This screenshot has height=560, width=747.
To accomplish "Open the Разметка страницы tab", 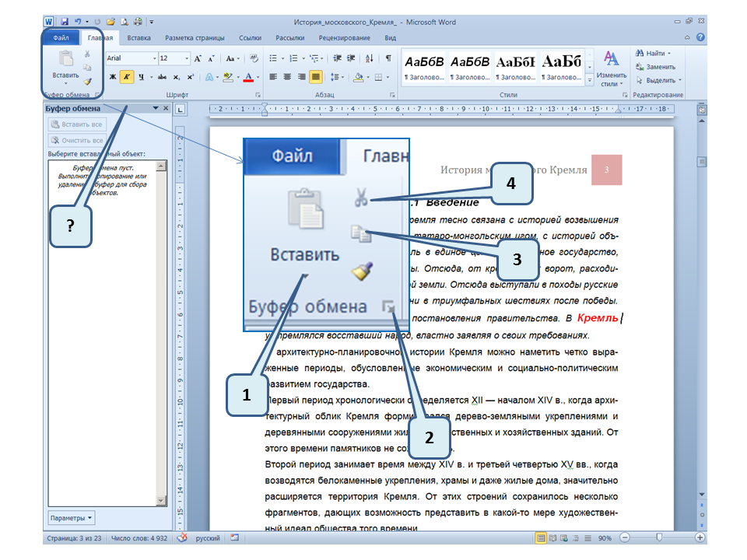I will tap(195, 37).
